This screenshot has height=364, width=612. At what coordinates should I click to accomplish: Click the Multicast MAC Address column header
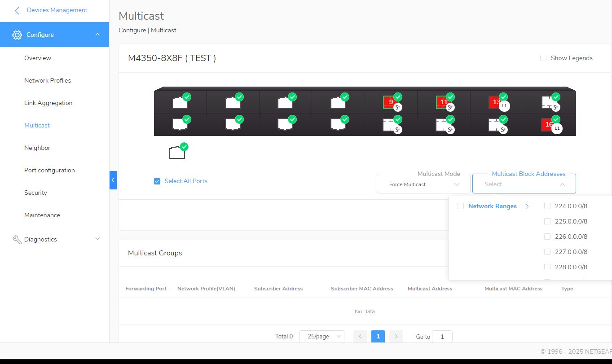513,289
